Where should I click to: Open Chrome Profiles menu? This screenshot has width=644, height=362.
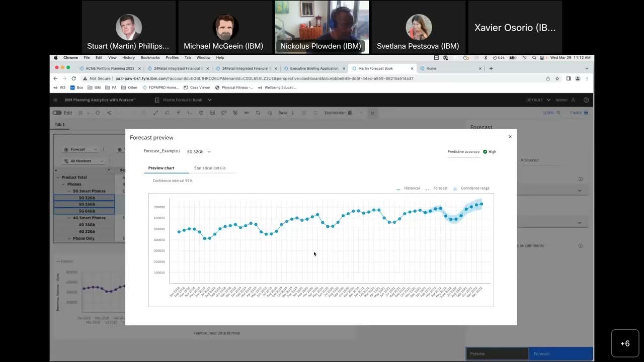[172, 58]
